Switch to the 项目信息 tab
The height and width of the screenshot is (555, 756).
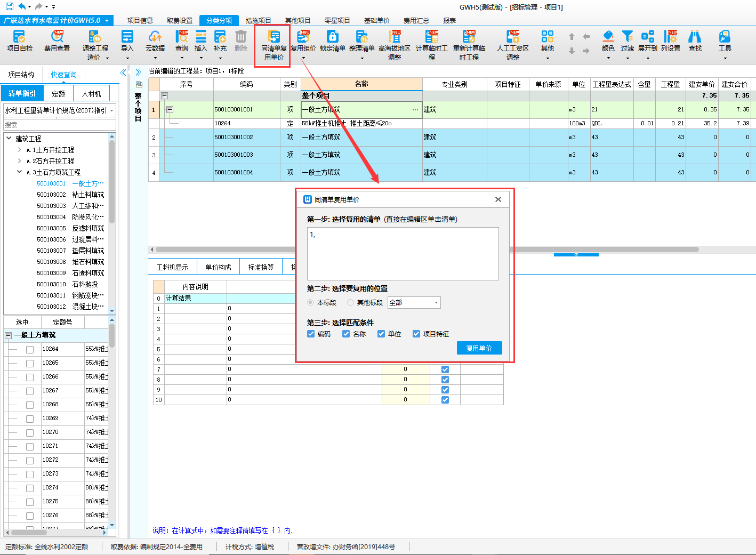click(x=140, y=20)
